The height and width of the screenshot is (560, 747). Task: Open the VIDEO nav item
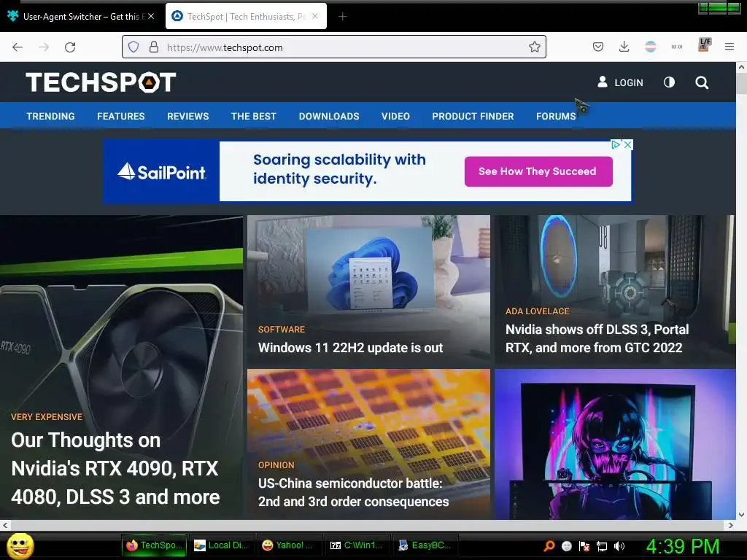(x=395, y=116)
